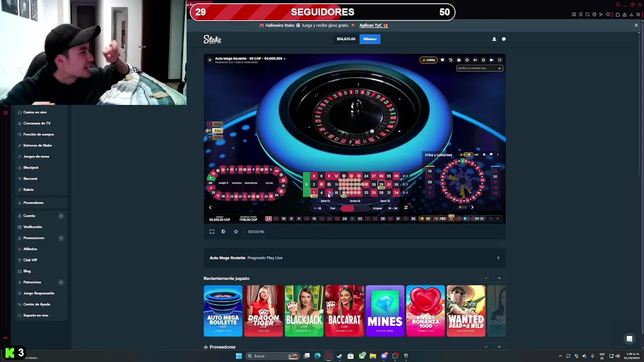Expand the Cuenta submenu arrow
Image resolution: width=644 pixels, height=362 pixels.
[x=61, y=216]
